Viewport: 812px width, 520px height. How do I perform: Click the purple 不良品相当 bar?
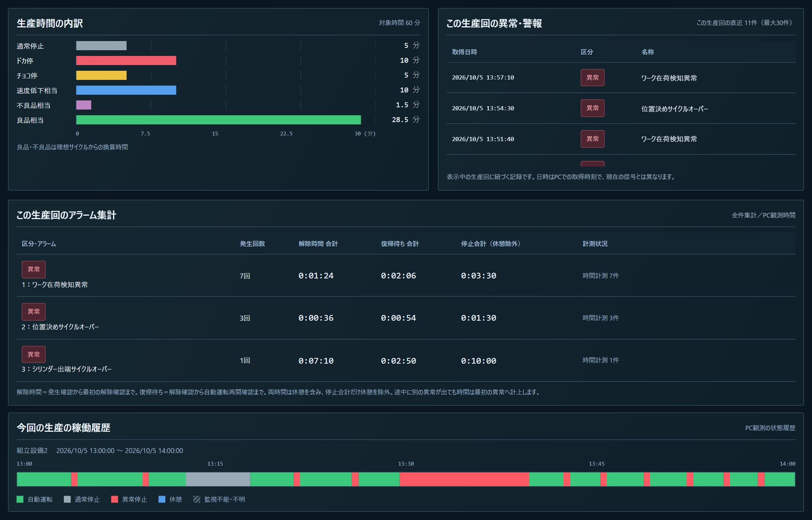tap(84, 105)
